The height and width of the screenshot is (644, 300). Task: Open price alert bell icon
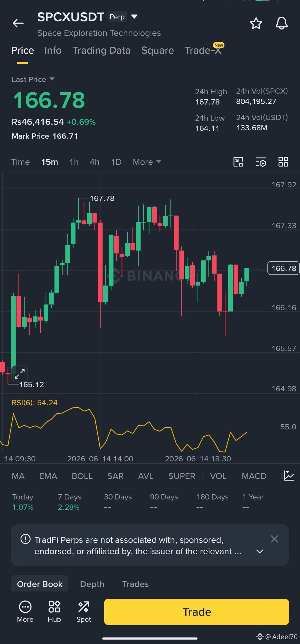click(x=281, y=23)
